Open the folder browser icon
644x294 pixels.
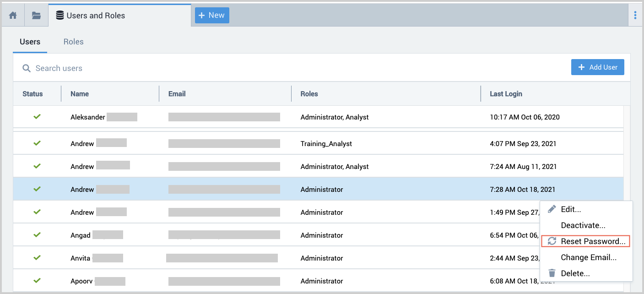point(36,16)
